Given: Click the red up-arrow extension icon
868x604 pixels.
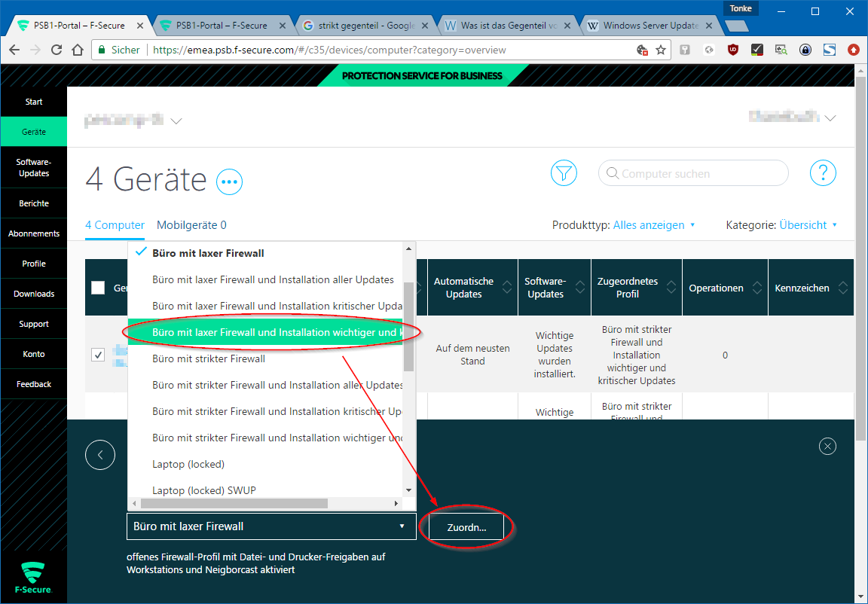Looking at the screenshot, I should click(x=854, y=50).
